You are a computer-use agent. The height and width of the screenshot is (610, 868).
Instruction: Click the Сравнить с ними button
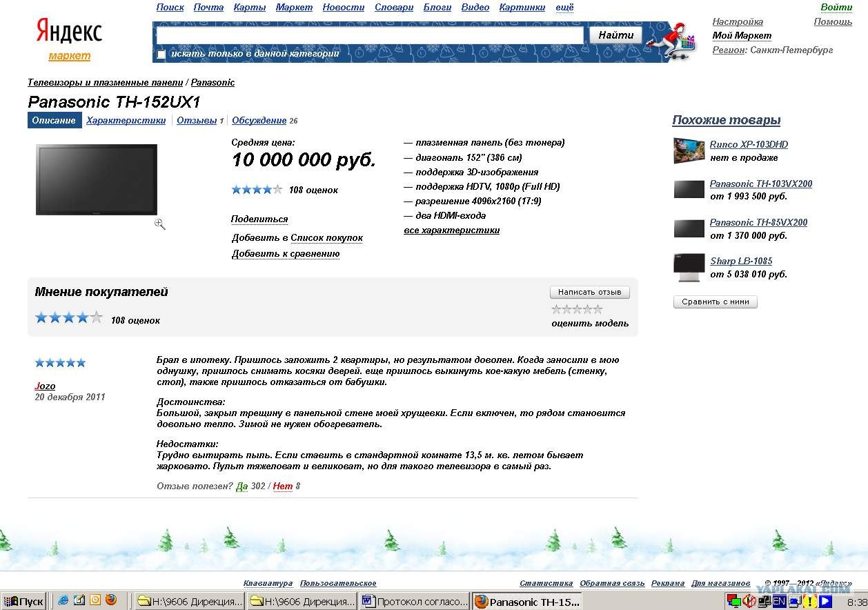coord(716,302)
